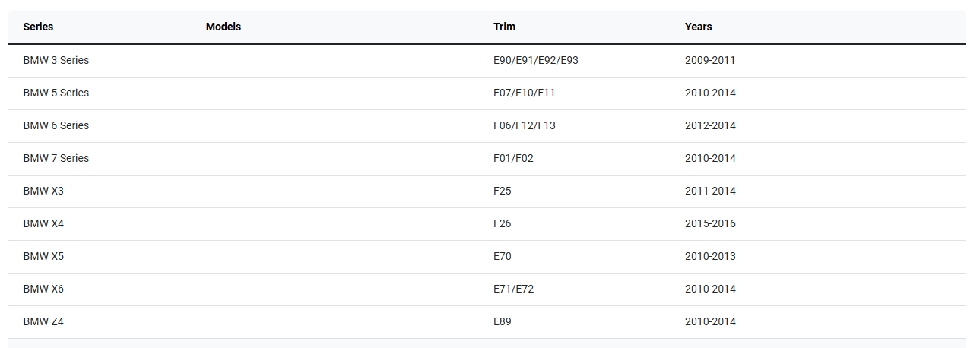
Task: Click the Years column header
Action: (698, 27)
